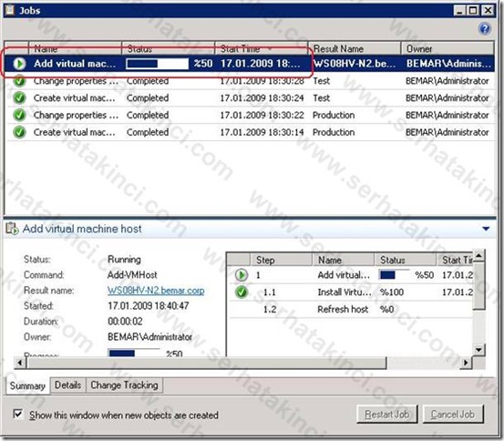Click the Duration value 00:00:02
This screenshot has height=441, width=504.
click(125, 321)
